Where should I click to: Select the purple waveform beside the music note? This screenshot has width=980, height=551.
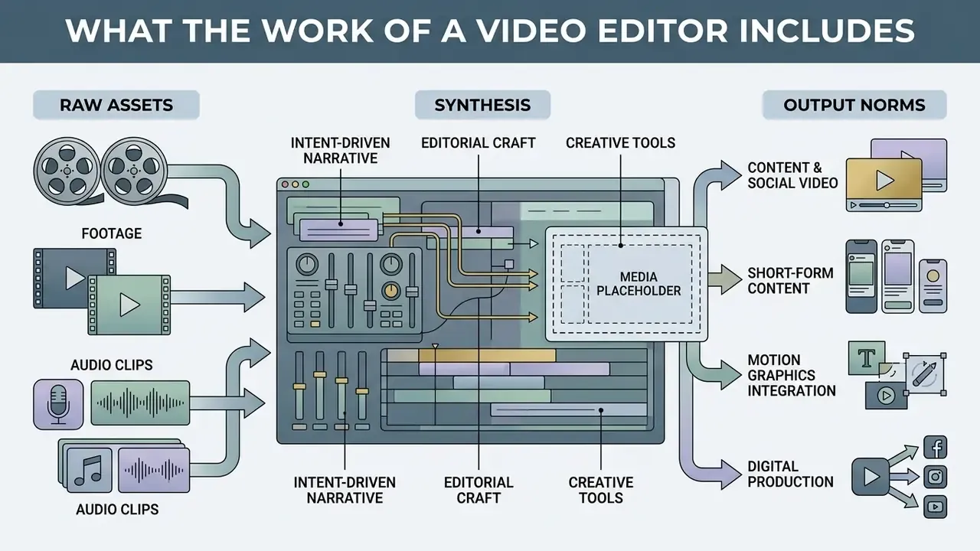click(x=154, y=471)
